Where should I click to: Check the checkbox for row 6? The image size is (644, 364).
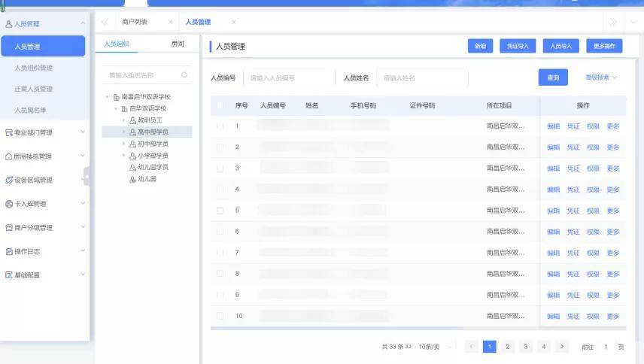tap(220, 232)
